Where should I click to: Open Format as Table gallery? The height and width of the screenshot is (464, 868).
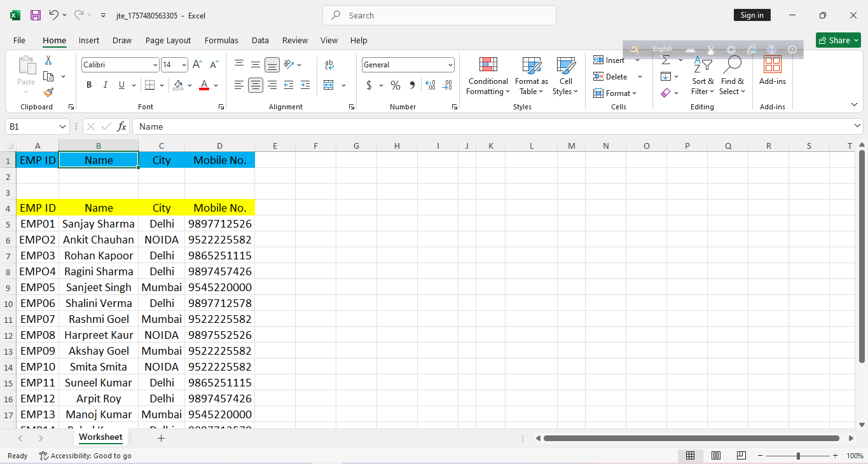(531, 65)
